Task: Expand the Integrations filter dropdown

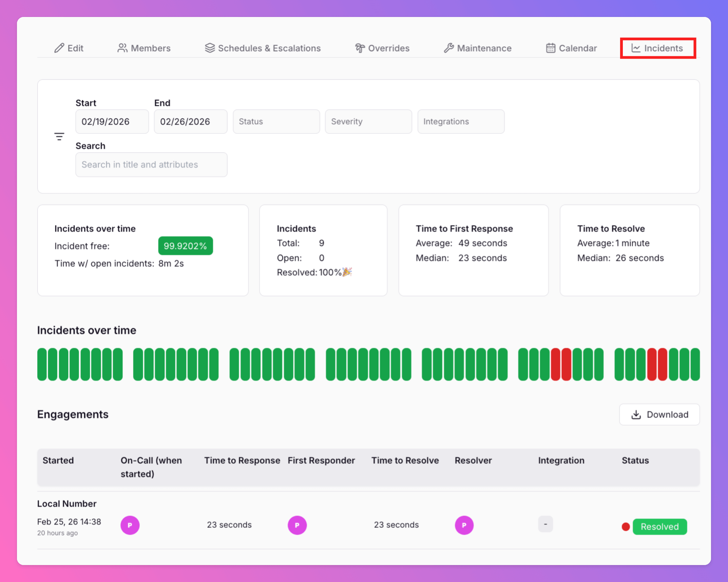Action: click(x=461, y=121)
